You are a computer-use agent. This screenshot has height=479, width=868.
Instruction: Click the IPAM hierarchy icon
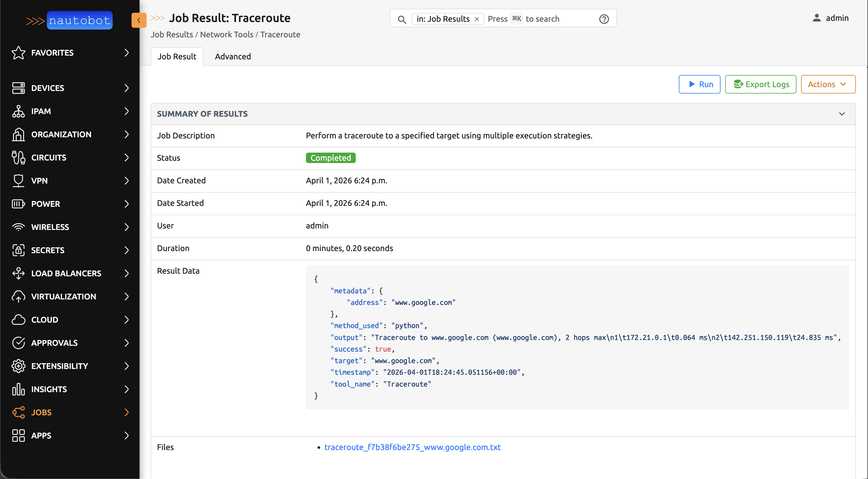click(18, 111)
